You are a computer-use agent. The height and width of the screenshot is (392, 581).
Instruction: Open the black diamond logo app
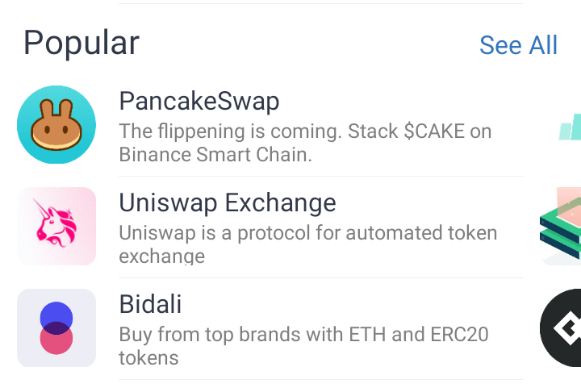pyautogui.click(x=560, y=328)
